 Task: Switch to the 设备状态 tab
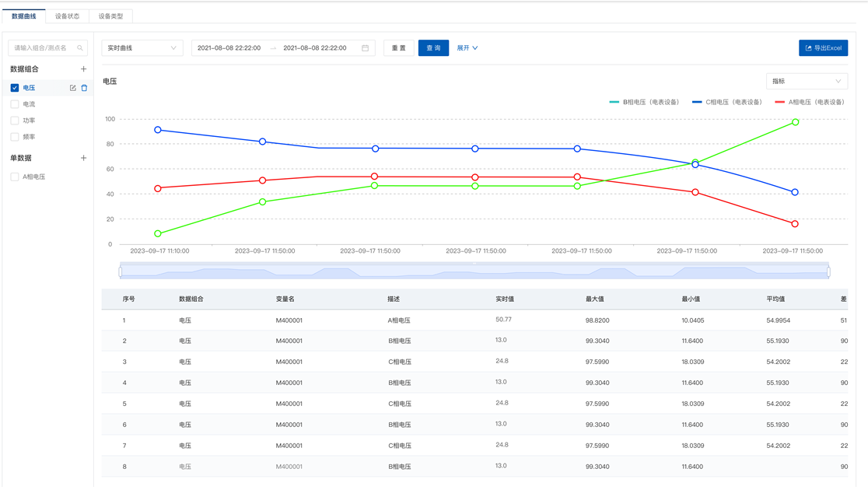pos(67,16)
